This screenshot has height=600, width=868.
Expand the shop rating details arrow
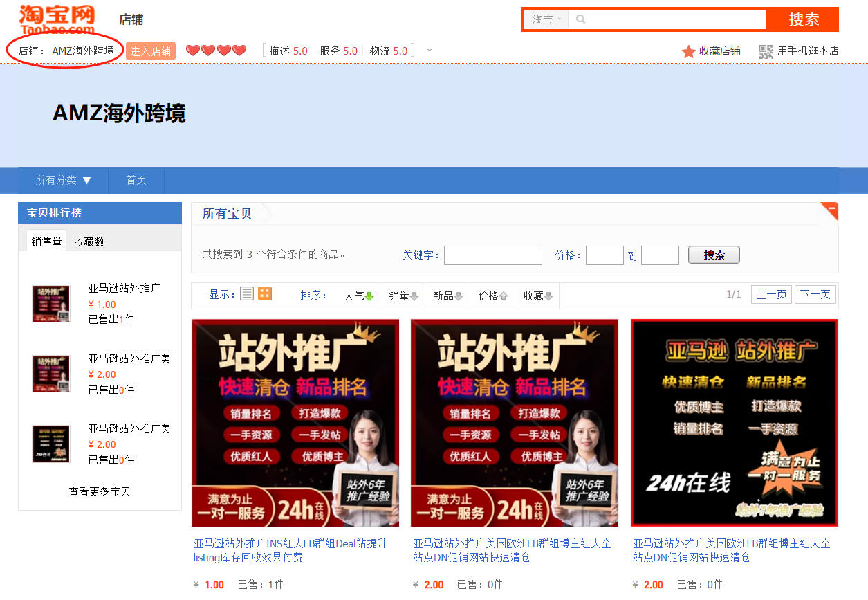[430, 51]
